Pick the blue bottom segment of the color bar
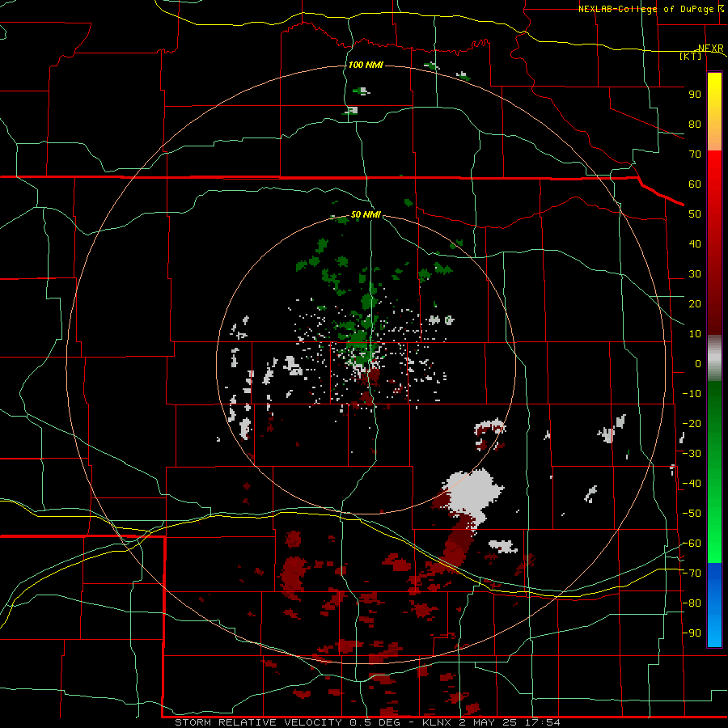Screen dimensions: 728x728 [x=714, y=605]
